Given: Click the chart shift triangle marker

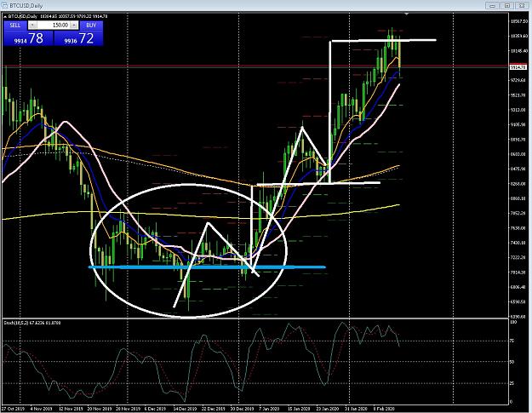Looking at the screenshot, I should pyautogui.click(x=407, y=14).
